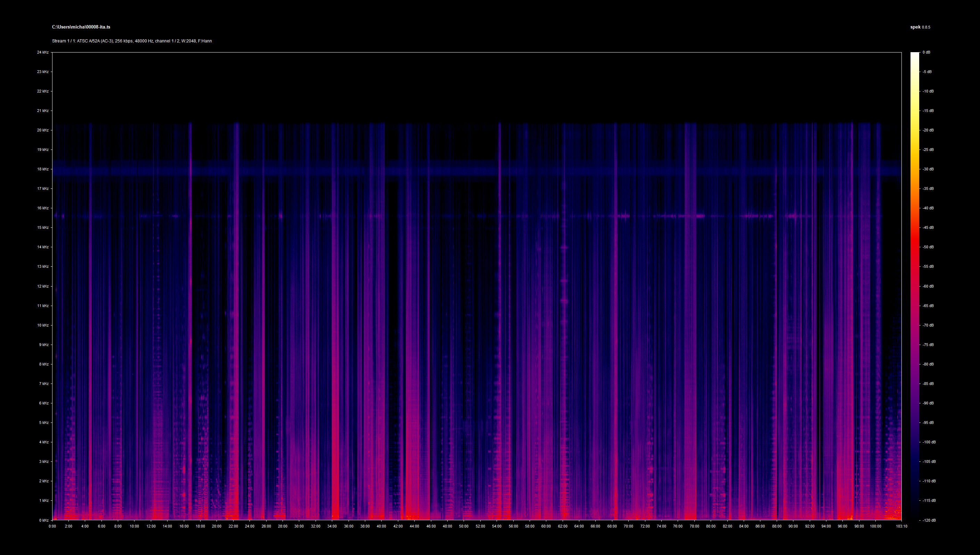
Task: Click the spek 0.8.5 version label
Action: pyautogui.click(x=920, y=27)
